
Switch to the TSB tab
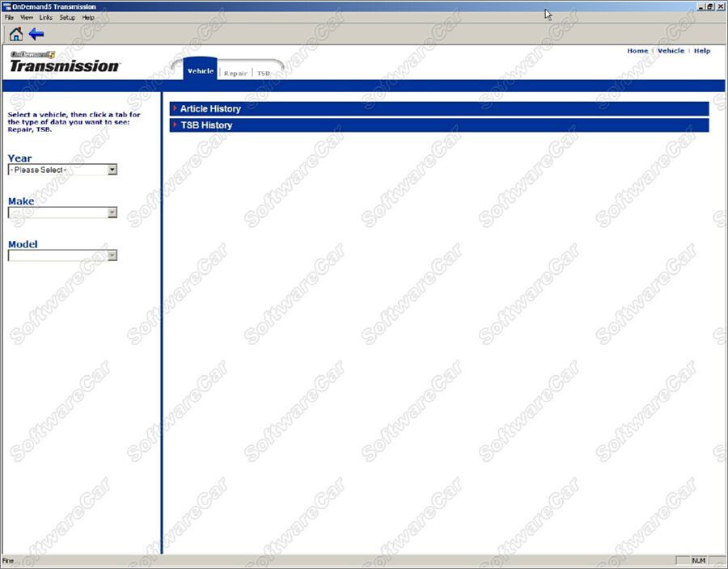[x=264, y=73]
